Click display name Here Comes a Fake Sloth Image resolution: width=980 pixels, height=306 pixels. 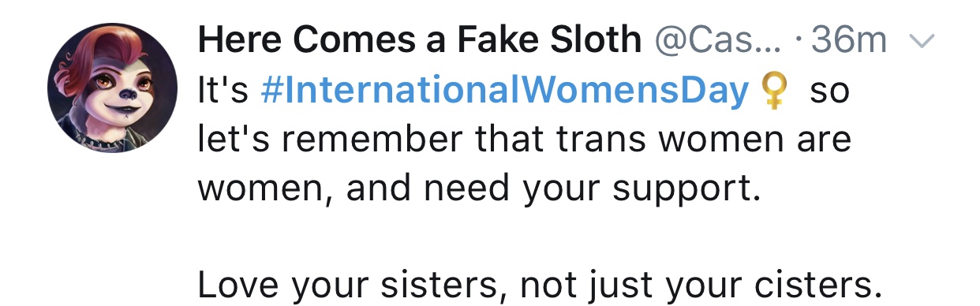(419, 40)
